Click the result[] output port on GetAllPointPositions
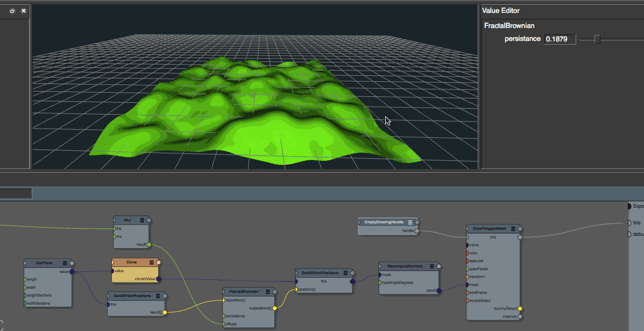The width and height of the screenshot is (644, 331). point(165,313)
